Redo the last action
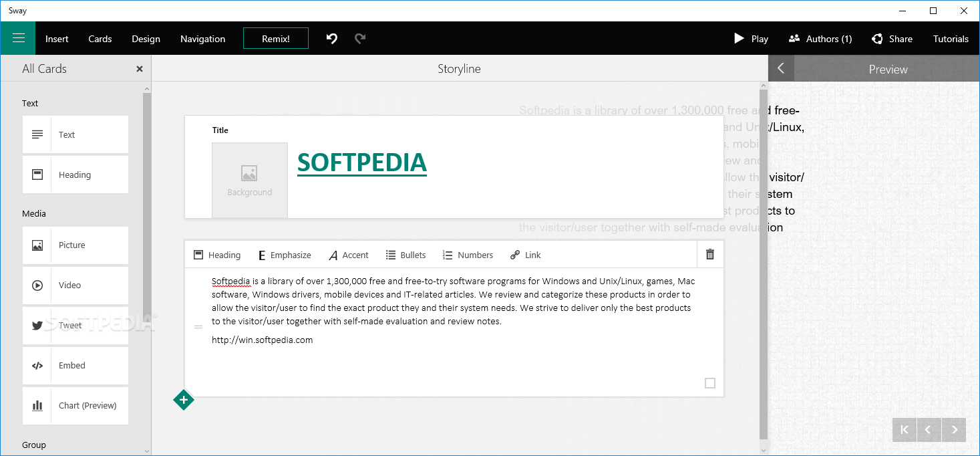This screenshot has width=980, height=456. click(x=360, y=39)
